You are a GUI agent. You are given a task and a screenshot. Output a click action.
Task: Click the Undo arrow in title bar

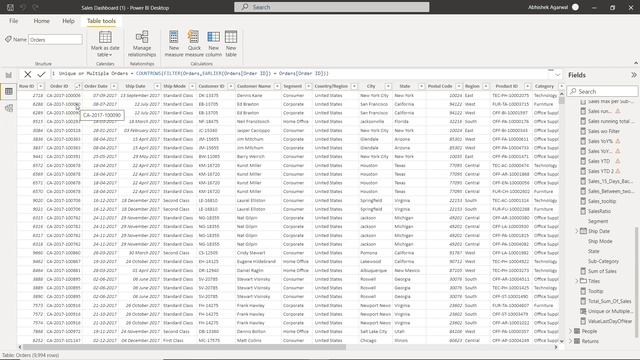23,7
